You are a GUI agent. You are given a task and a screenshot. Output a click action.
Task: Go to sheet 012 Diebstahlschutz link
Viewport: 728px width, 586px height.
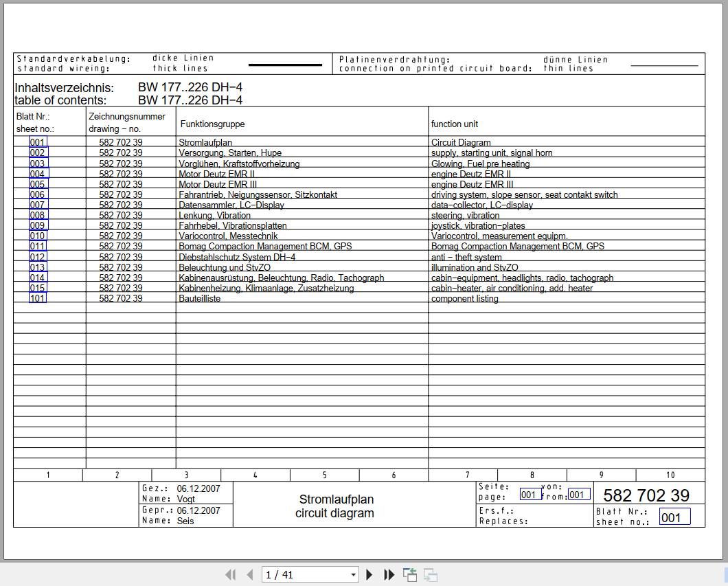click(38, 257)
